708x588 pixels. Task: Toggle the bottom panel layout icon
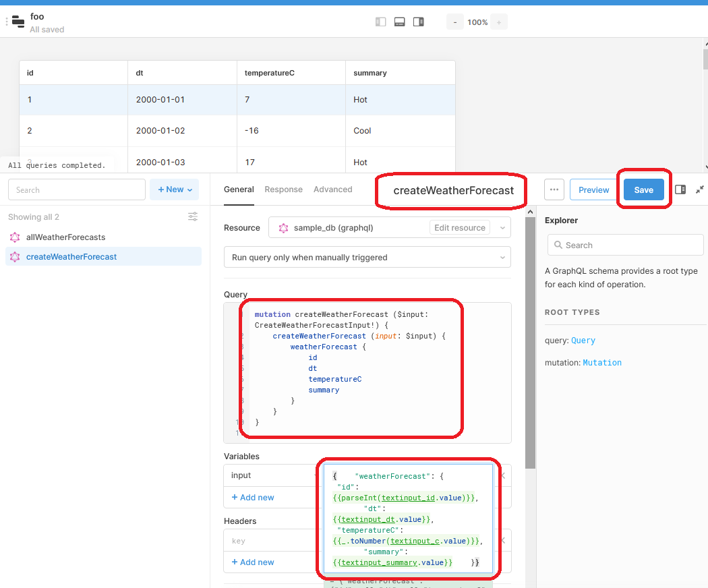click(x=400, y=22)
